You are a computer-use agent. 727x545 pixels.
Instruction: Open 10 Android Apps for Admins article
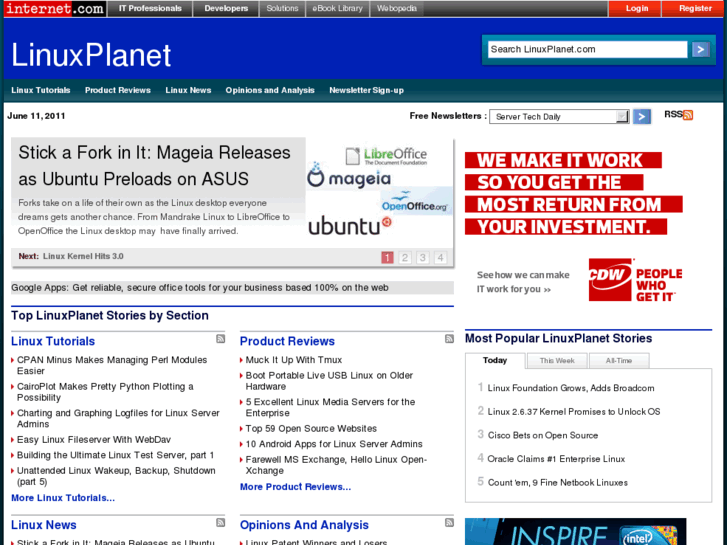click(334, 444)
